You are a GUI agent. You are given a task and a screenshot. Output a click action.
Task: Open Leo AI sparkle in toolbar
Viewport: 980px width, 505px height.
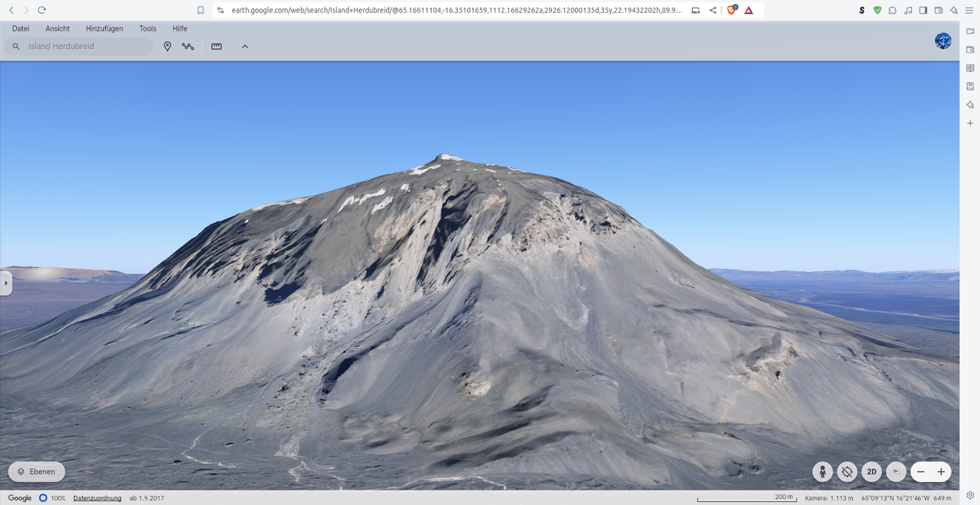pos(954,10)
